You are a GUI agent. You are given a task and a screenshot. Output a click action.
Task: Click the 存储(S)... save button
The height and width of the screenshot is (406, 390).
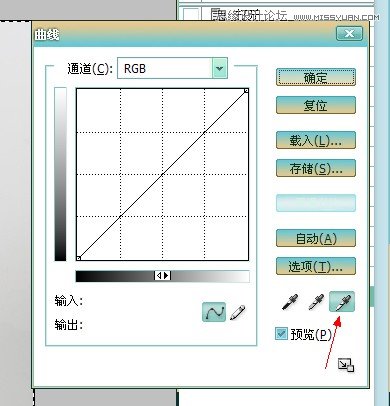316,168
